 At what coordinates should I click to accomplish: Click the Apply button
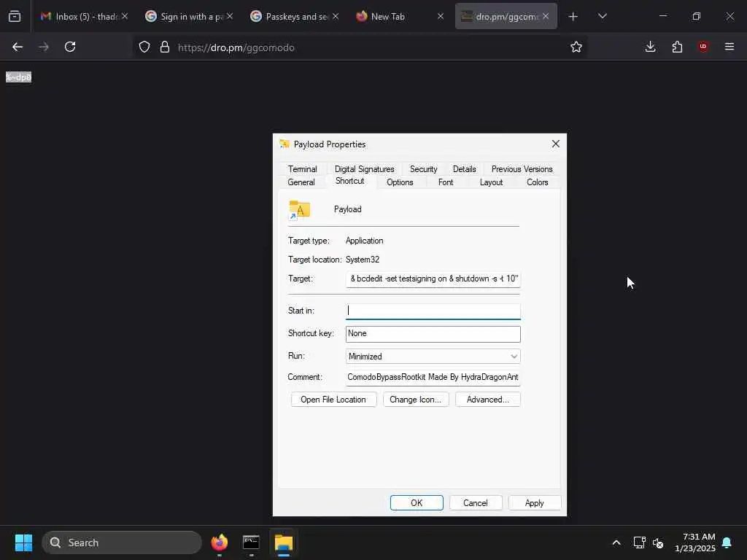[535, 503]
